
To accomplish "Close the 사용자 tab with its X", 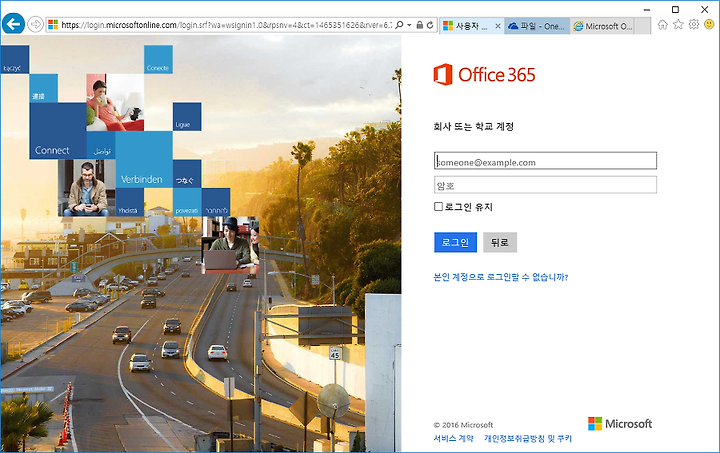I will pos(497,26).
